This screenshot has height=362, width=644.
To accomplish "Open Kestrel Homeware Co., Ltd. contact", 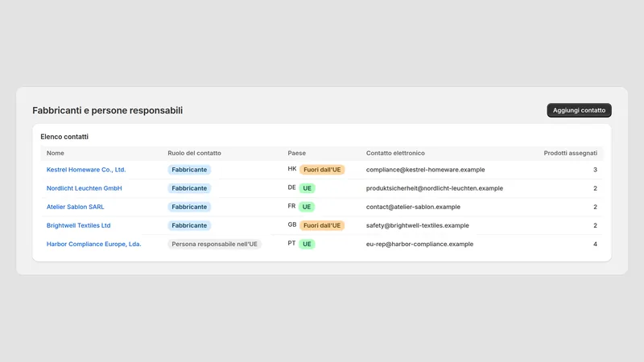I will (x=86, y=170).
